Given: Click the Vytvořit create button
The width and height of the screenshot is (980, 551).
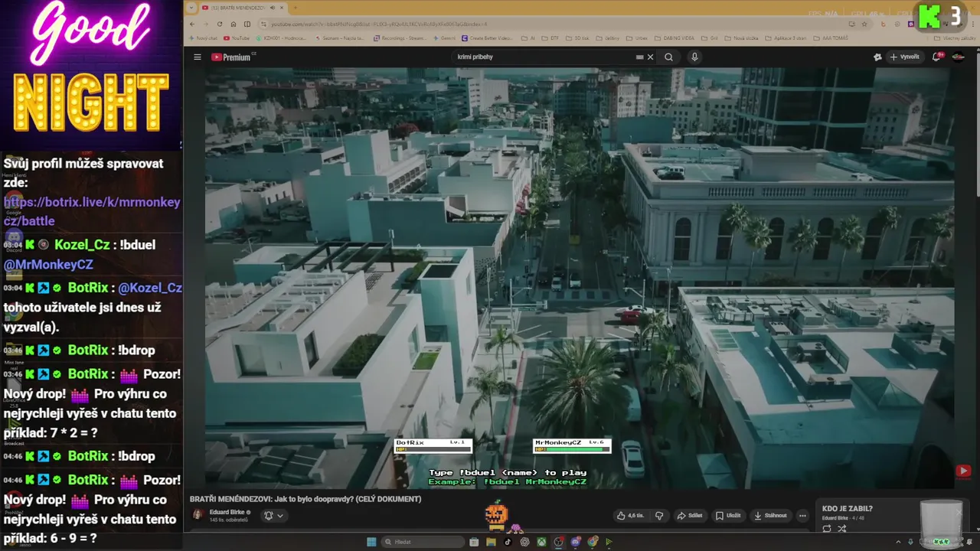Looking at the screenshot, I should tap(904, 57).
